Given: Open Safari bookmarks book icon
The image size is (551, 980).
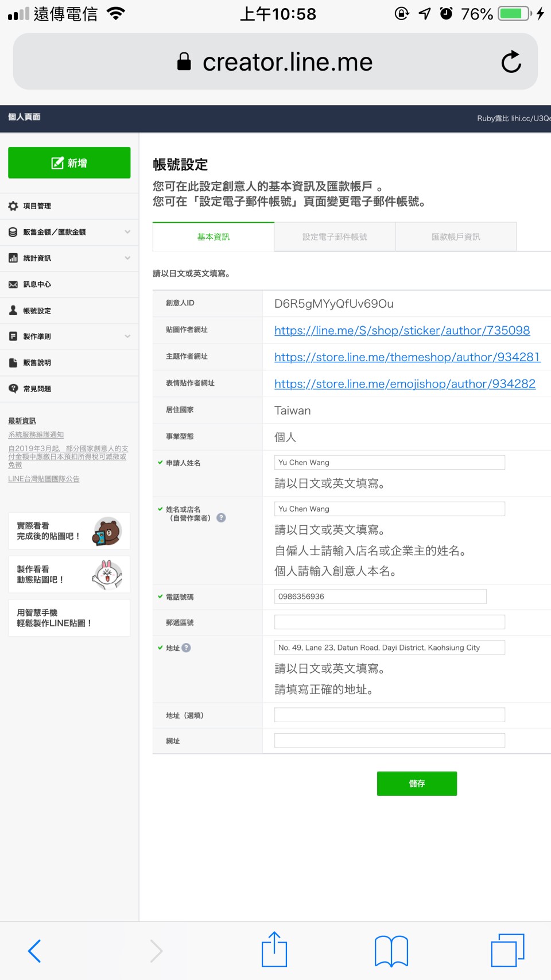Looking at the screenshot, I should (x=391, y=951).
